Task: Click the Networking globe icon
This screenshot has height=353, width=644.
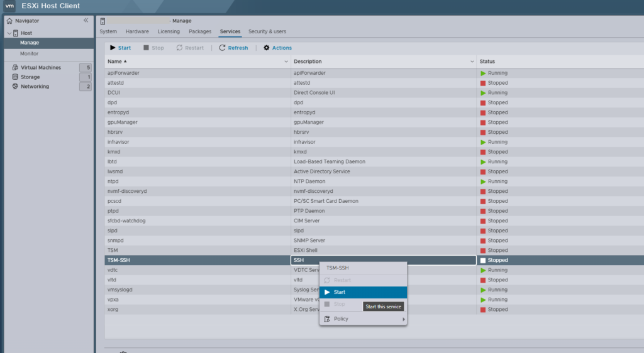Action: pyautogui.click(x=15, y=86)
